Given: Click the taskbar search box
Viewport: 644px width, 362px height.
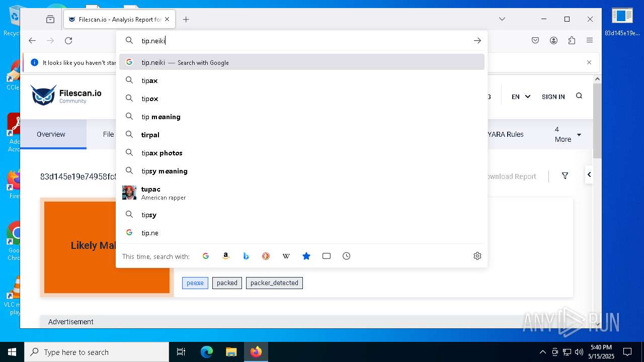Looking at the screenshot, I should click(x=97, y=352).
